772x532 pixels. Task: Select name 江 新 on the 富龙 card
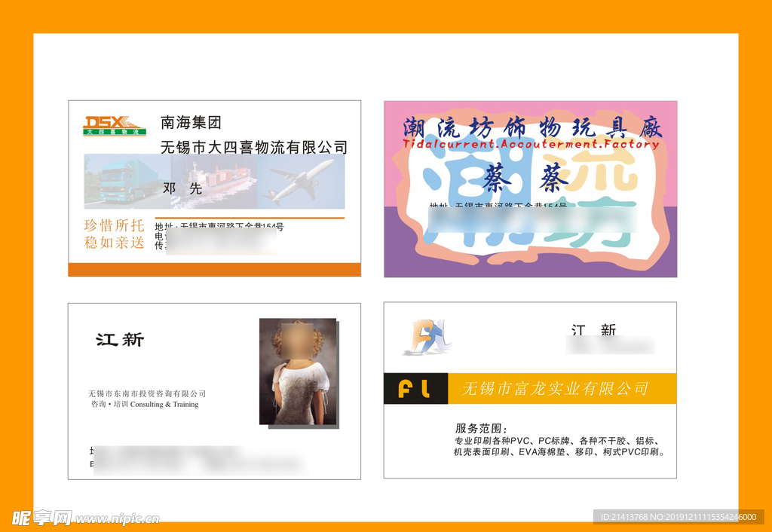pos(594,330)
